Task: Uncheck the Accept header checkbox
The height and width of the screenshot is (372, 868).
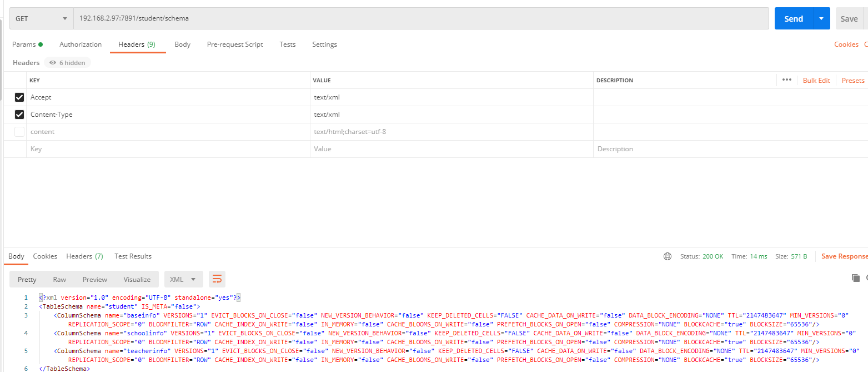Action: [x=19, y=97]
